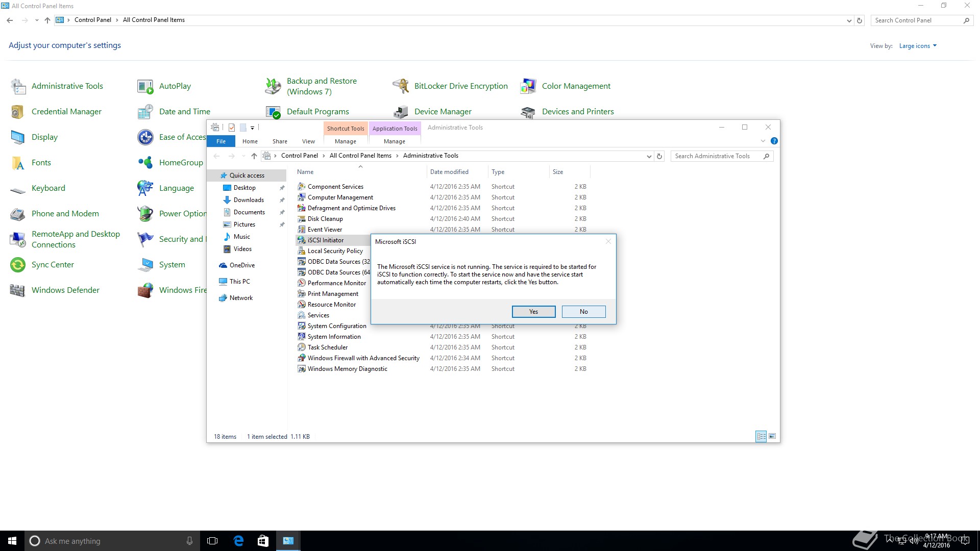Viewport: 980px width, 551px height.
Task: Open Microsoft Edge from taskbar
Action: tap(238, 541)
